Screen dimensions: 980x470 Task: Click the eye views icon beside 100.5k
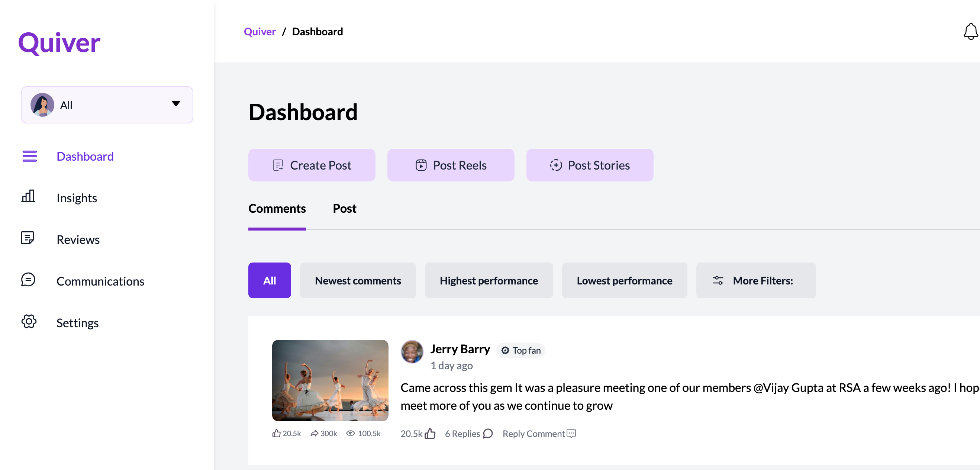(x=350, y=433)
